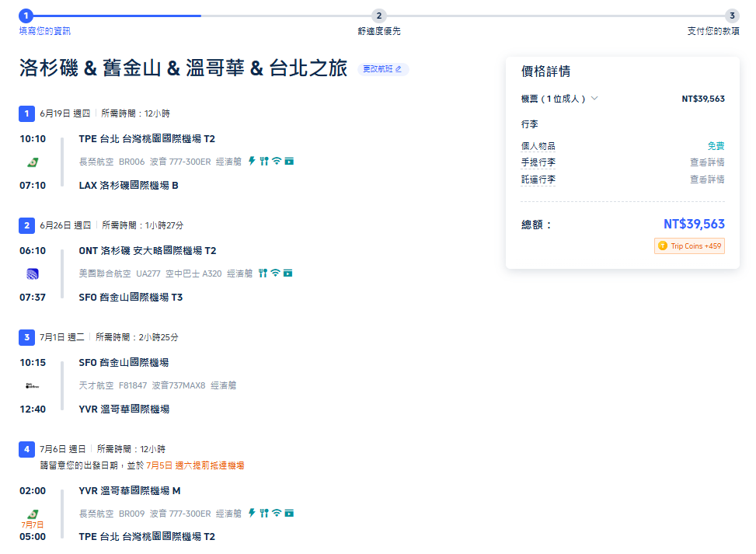Click the EVA Air logo for flight BR006
The image size is (756, 554).
pyautogui.click(x=33, y=162)
